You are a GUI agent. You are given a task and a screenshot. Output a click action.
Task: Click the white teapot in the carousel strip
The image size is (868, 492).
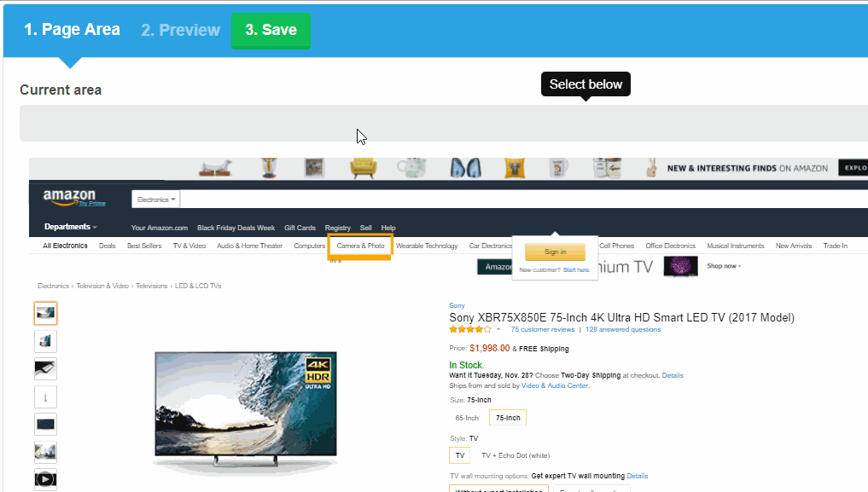click(411, 167)
